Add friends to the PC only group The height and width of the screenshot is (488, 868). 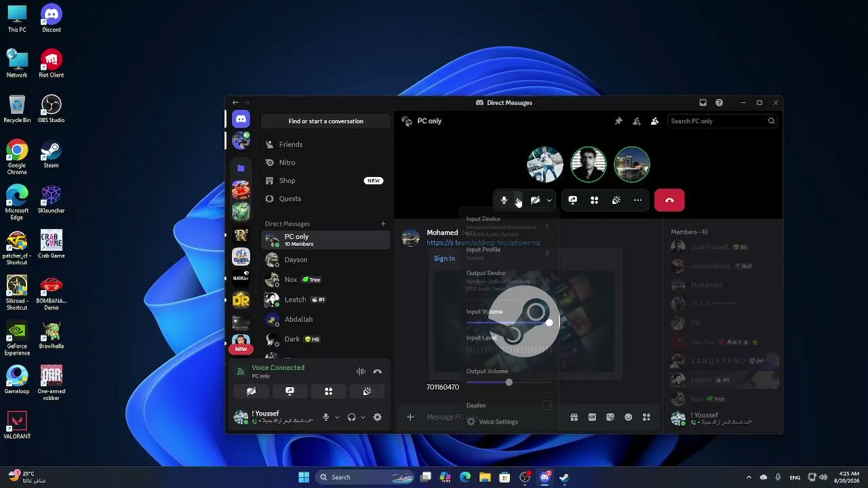[637, 121]
